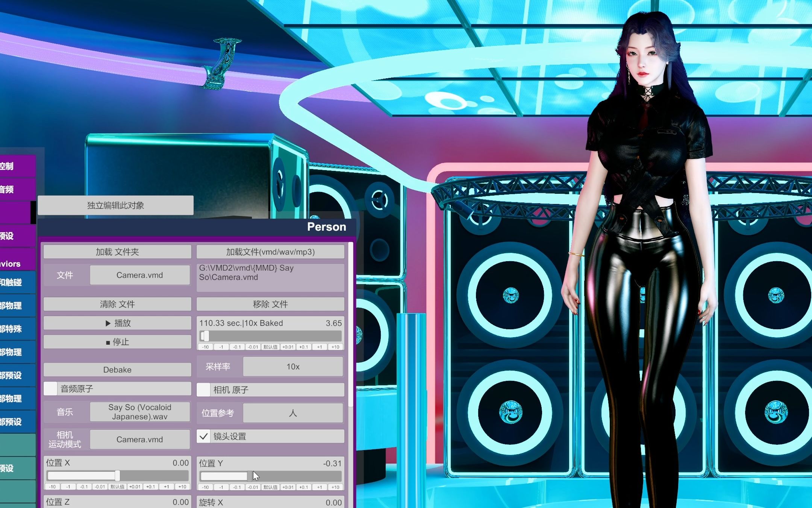Open the aviors sidebar tab
812x508 pixels.
18,260
